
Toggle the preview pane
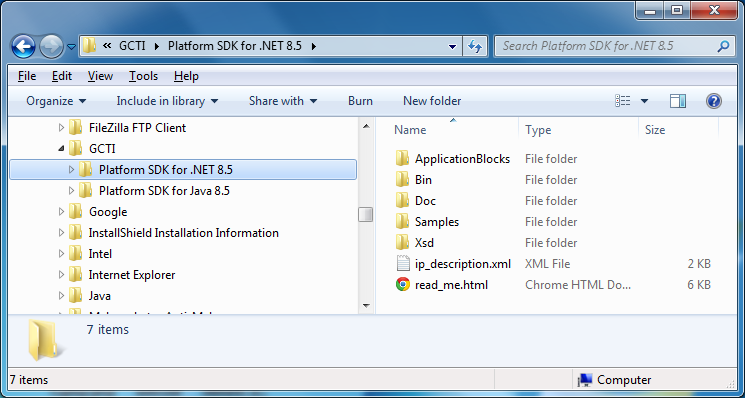tap(678, 101)
